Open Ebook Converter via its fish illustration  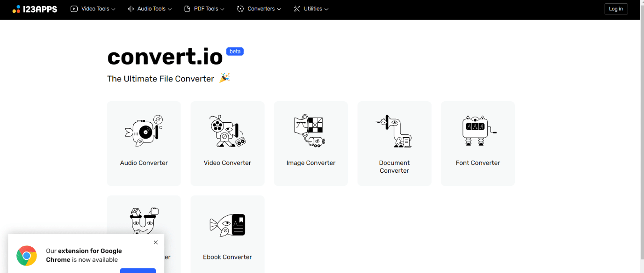[227, 225]
